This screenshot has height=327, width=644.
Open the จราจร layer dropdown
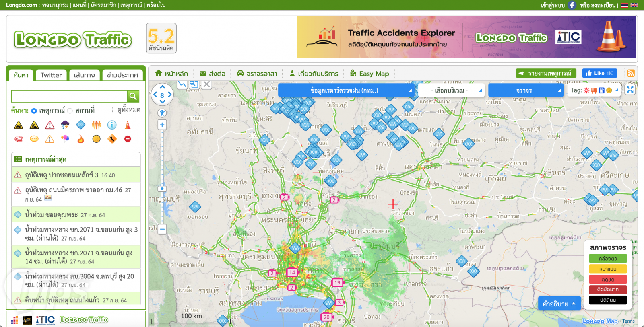526,90
